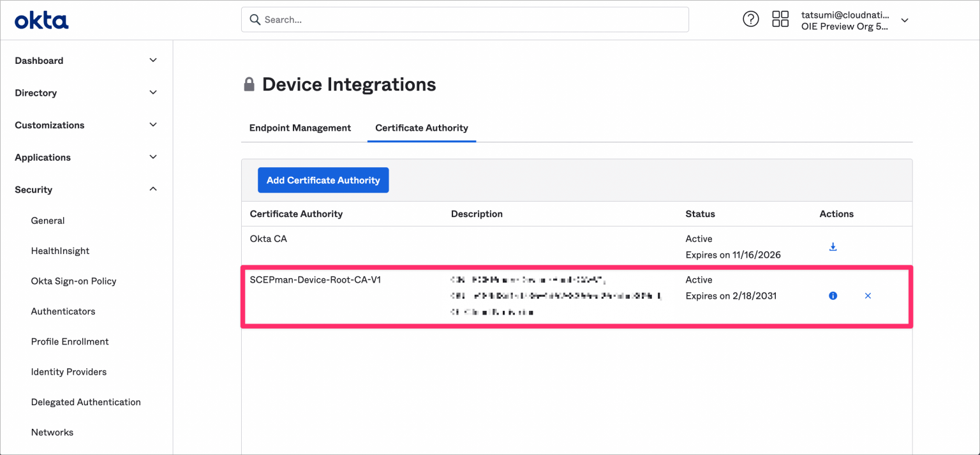This screenshot has height=455, width=980.
Task: Switch to the Endpoint Management tab
Action: (300, 128)
